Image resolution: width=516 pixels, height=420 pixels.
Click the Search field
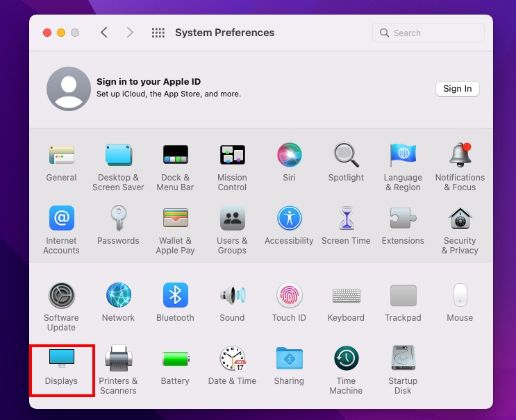(x=428, y=33)
